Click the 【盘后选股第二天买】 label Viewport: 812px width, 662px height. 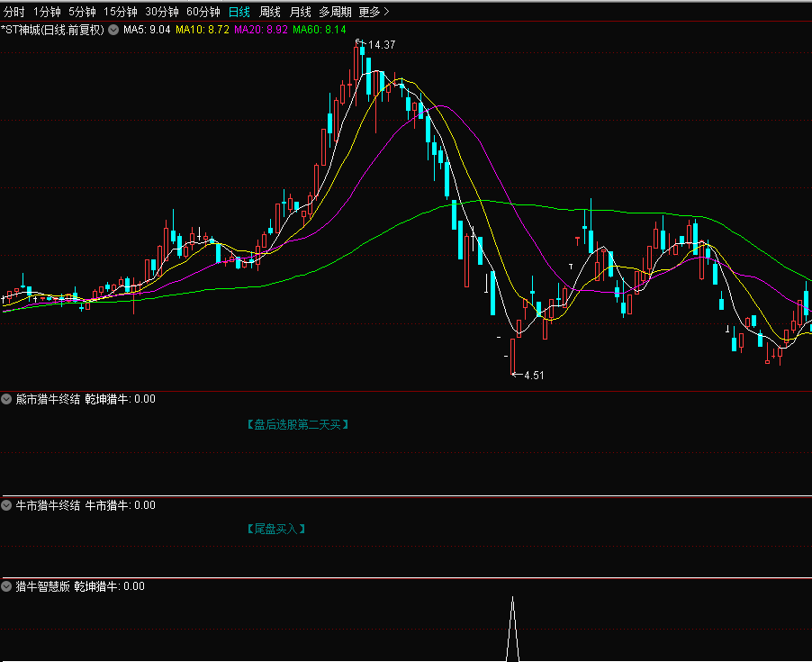click(298, 425)
